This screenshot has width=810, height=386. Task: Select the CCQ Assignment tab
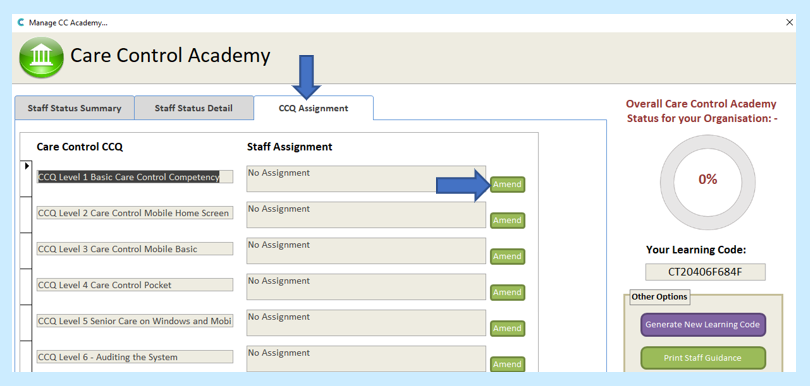pyautogui.click(x=314, y=108)
